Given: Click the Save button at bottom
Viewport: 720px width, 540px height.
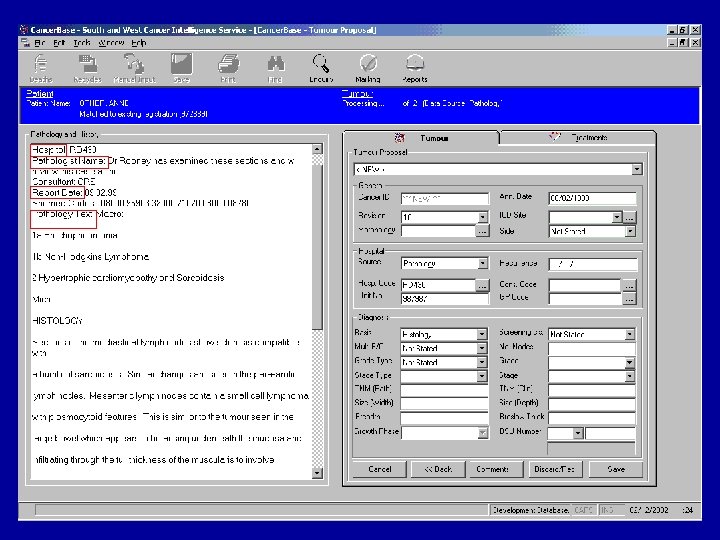Looking at the screenshot, I should (616, 469).
